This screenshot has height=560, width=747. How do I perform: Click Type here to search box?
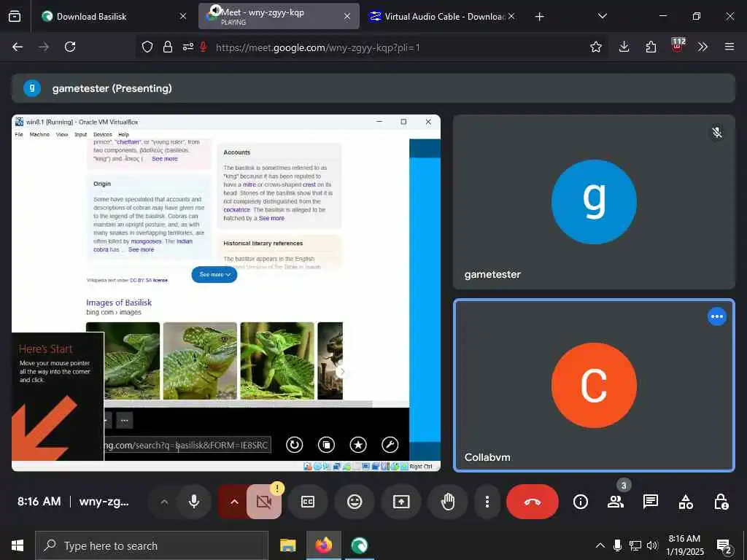(x=152, y=545)
